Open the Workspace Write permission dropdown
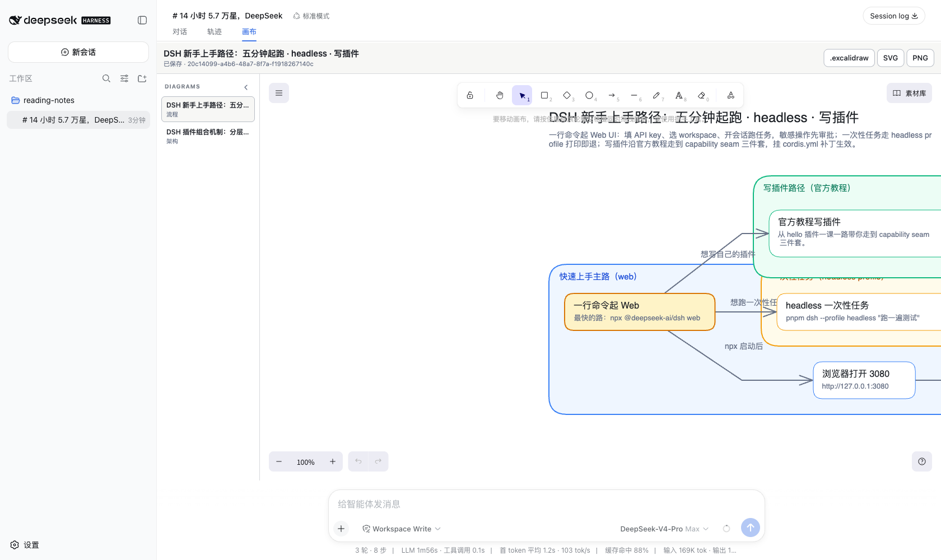This screenshot has height=560, width=941. (x=402, y=529)
